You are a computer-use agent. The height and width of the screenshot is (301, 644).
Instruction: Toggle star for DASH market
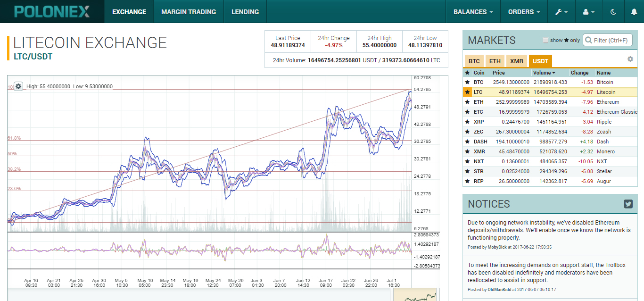pos(467,142)
